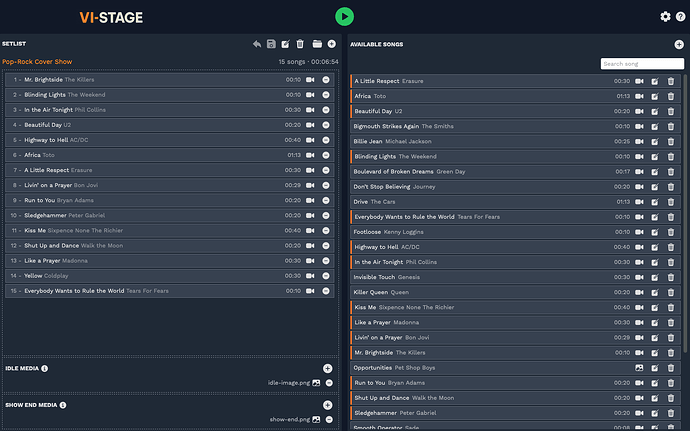Remove show-end.png from show end media
This screenshot has height=431, width=690.
(329, 420)
